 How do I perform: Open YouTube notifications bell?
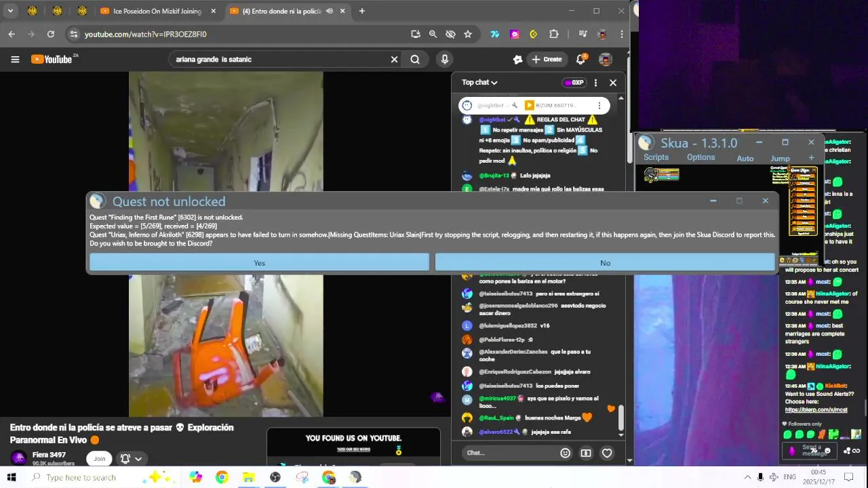pyautogui.click(x=580, y=60)
